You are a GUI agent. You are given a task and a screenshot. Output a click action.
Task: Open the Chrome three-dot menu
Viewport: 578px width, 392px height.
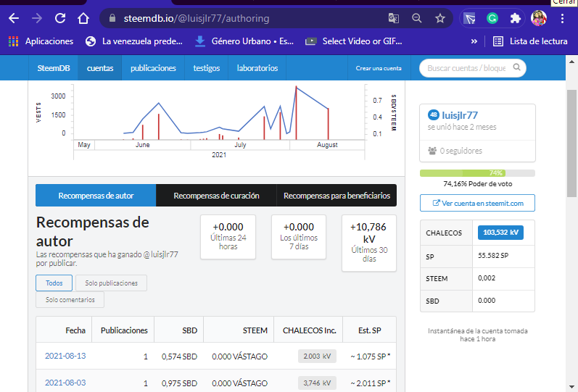pyautogui.click(x=562, y=18)
